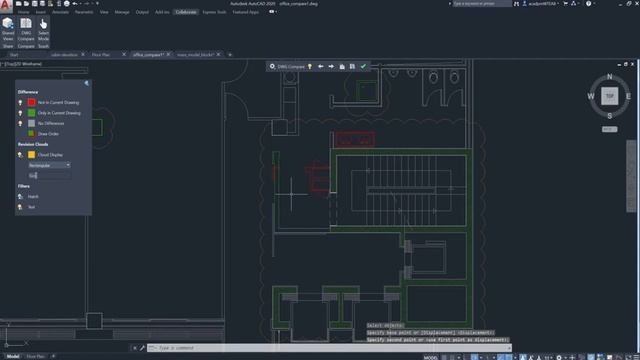This screenshot has width=640, height=360.
Task: Open the help question mark icon
Action: [x=588, y=4]
